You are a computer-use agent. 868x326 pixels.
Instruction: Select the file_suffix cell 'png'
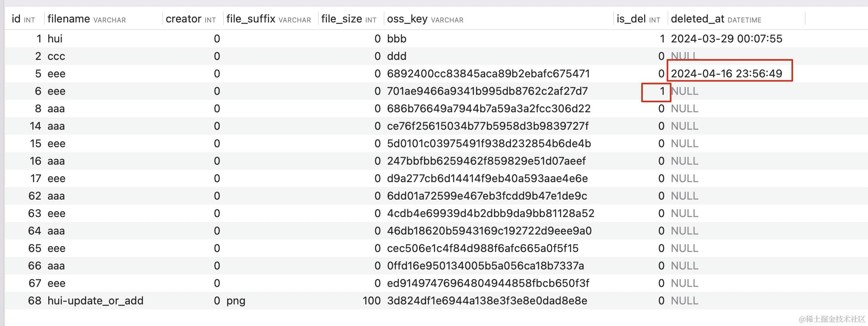click(x=236, y=301)
